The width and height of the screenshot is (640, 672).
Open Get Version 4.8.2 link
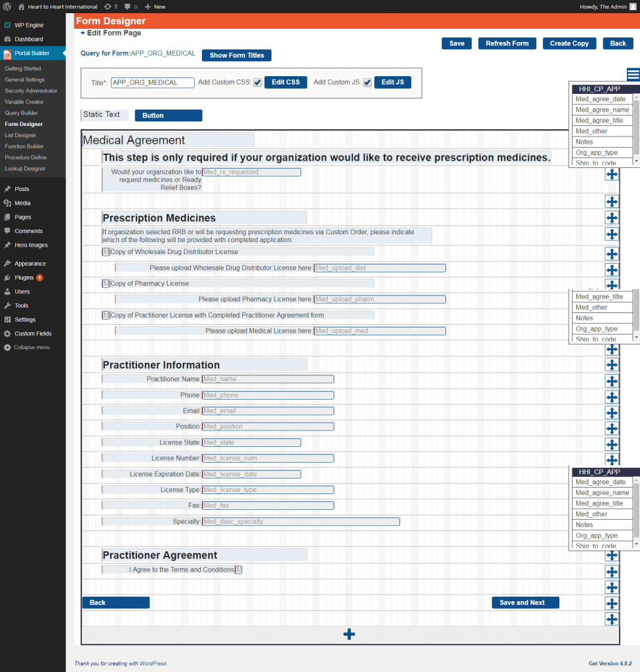point(610,663)
